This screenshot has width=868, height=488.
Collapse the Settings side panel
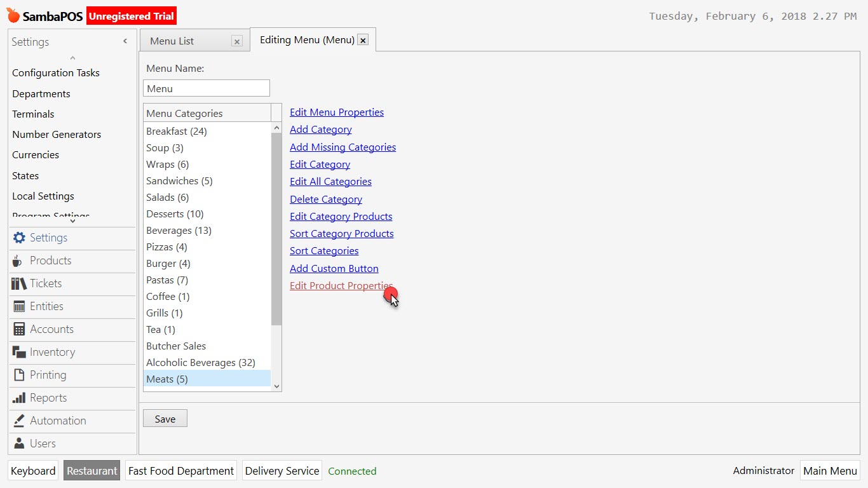tap(125, 41)
